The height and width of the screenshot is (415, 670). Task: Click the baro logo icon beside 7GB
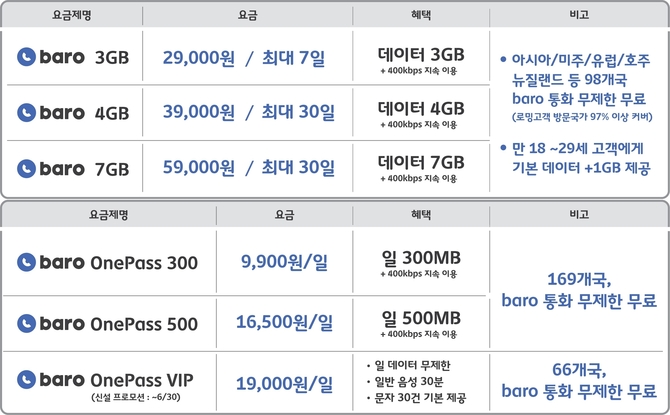(x=28, y=167)
